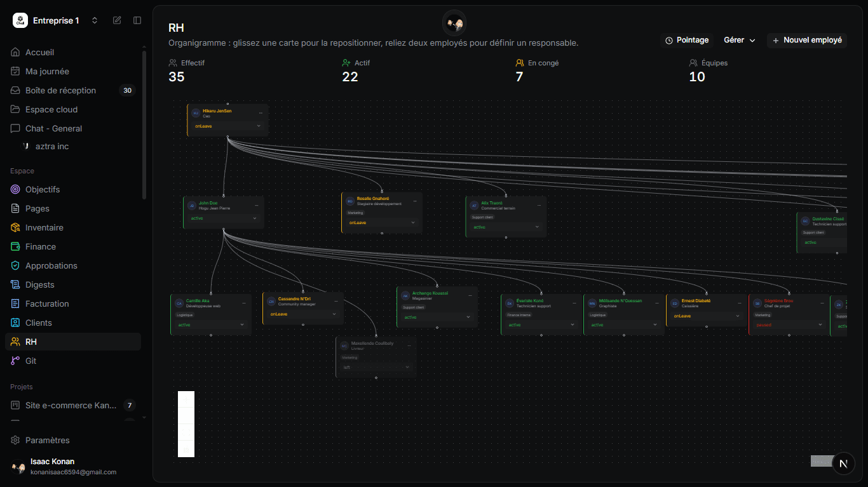Click the compose edit icon beside Entreprise 1
Image resolution: width=868 pixels, height=487 pixels.
117,20
